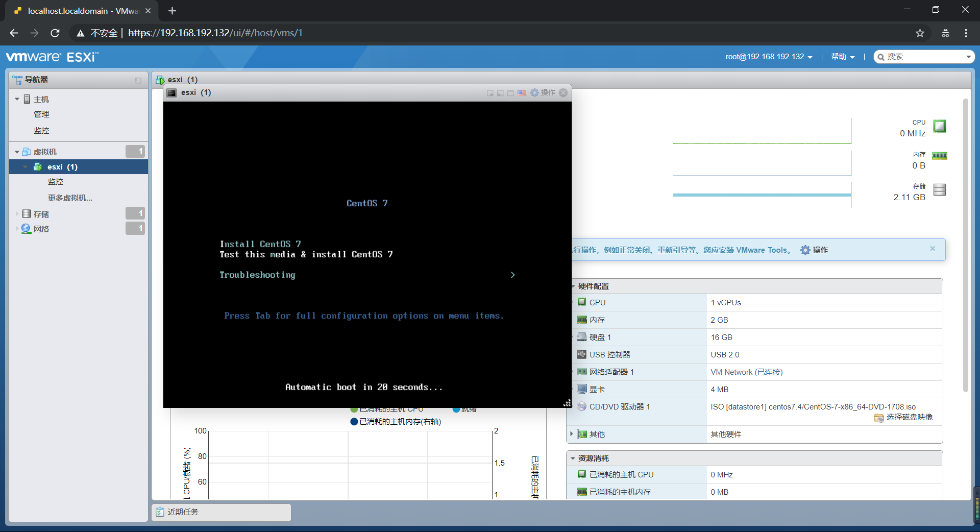Click the CPU chip icon in usage summary

point(940,126)
